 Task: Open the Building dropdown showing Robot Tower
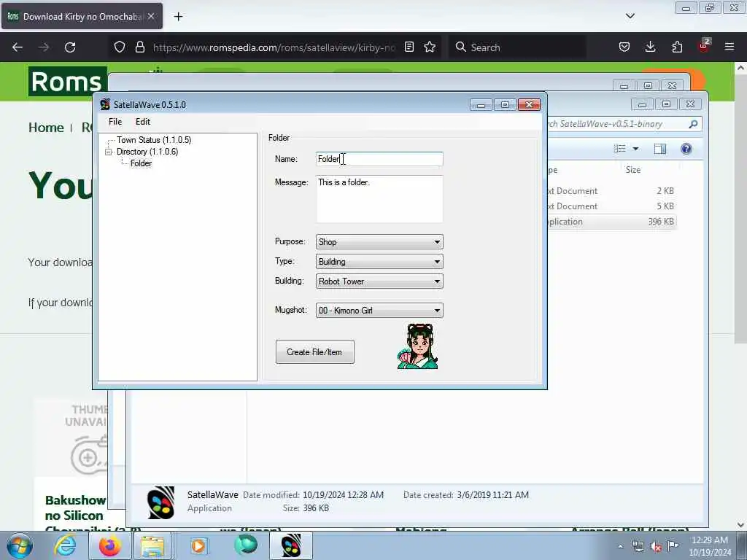click(x=379, y=281)
